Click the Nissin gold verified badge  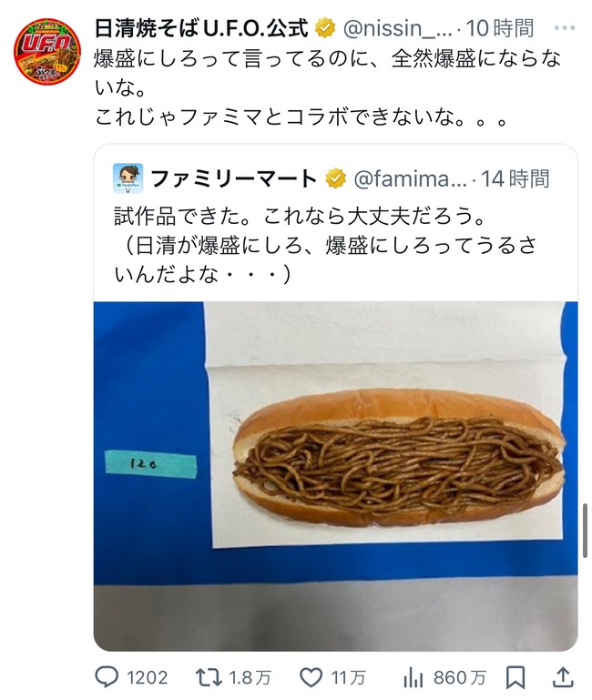[x=325, y=28]
